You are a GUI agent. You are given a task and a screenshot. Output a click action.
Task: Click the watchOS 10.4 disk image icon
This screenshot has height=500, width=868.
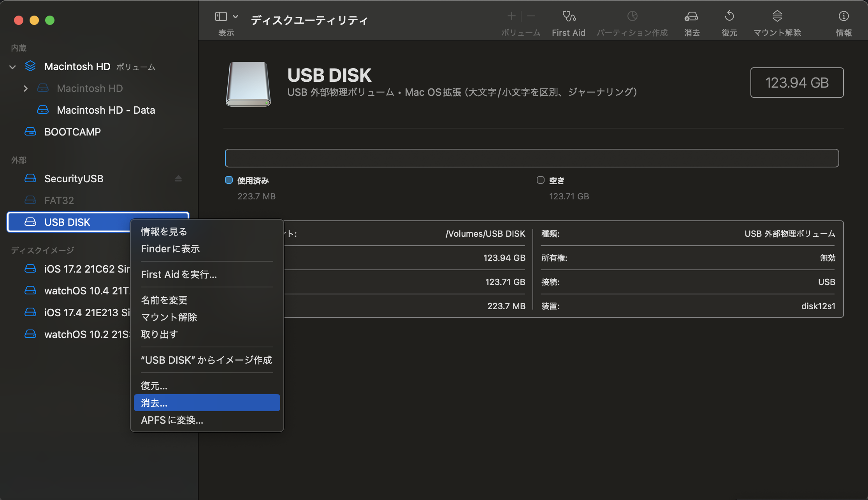(30, 290)
